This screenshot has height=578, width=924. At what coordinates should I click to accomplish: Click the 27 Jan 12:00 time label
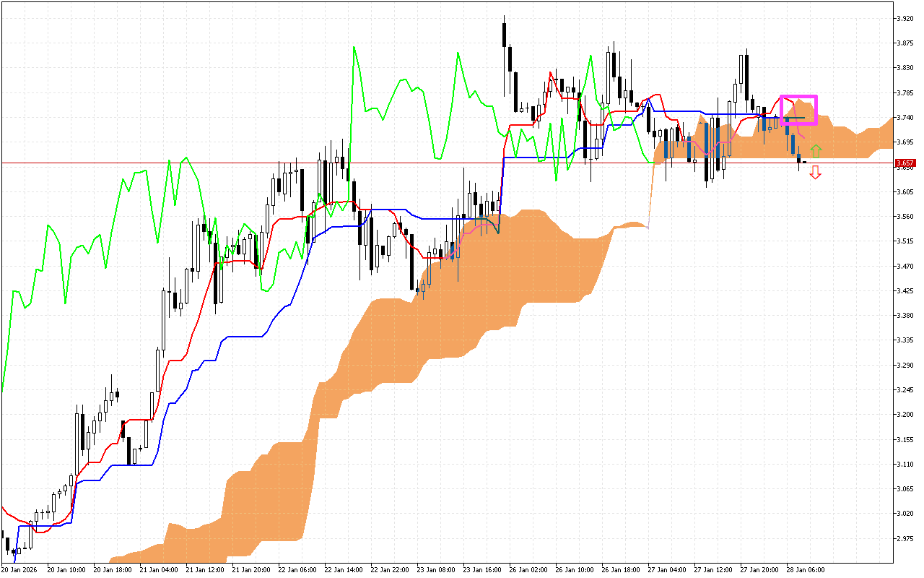coord(713,569)
